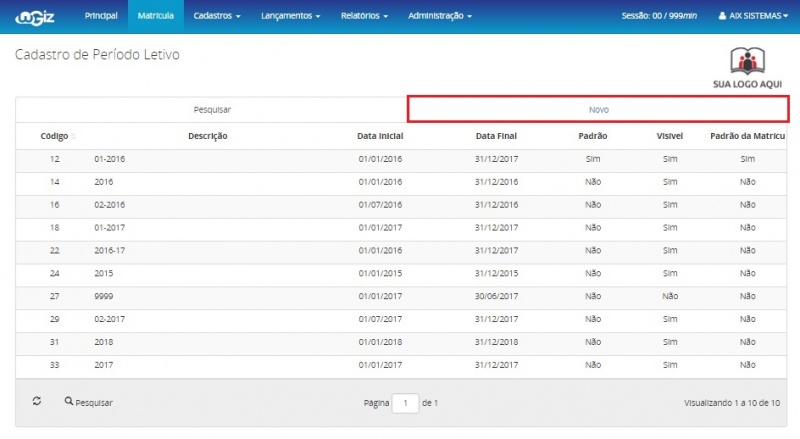800x439 pixels.
Task: Select the Matrícula menu item
Action: click(157, 16)
